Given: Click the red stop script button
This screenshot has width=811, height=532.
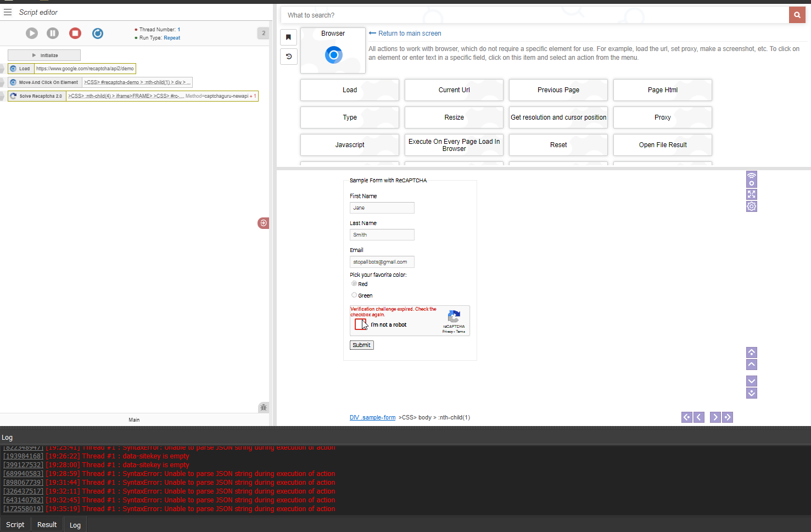Looking at the screenshot, I should tap(75, 33).
